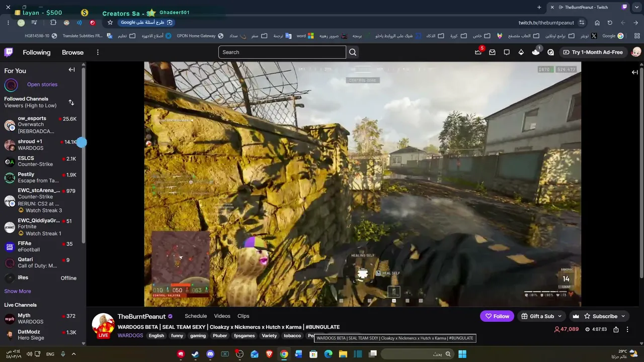This screenshot has width=644, height=362.
Task: Open the Whispers chat bubble icon
Action: click(x=507, y=52)
